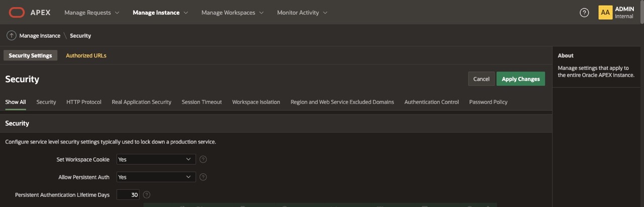The image size is (644, 207).
Task: Open the help question mark icon in header
Action: click(584, 13)
